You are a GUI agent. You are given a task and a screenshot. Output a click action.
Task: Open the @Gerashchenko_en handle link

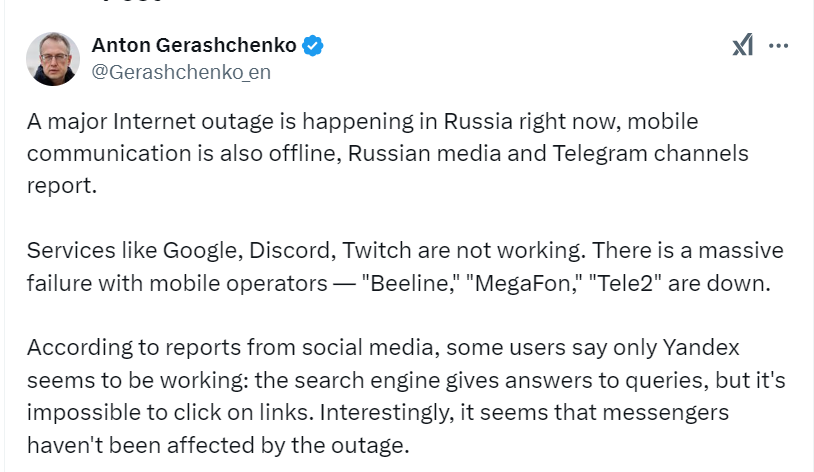(x=181, y=72)
